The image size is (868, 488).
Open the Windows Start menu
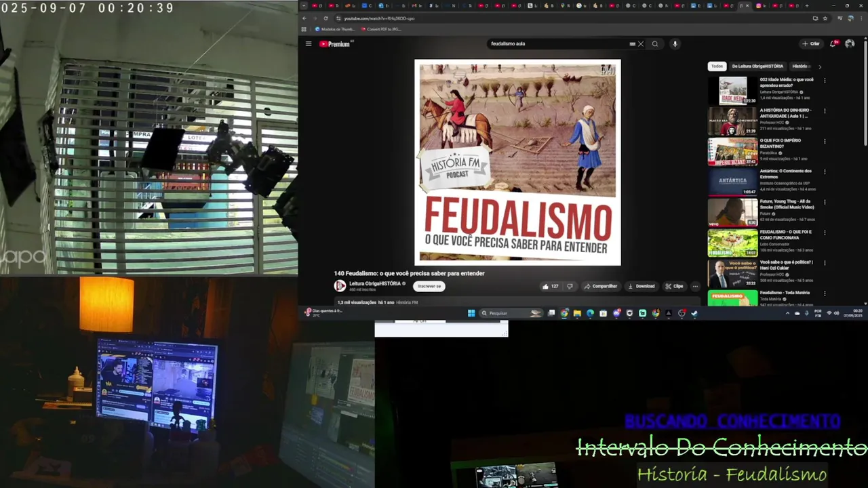[471, 313]
